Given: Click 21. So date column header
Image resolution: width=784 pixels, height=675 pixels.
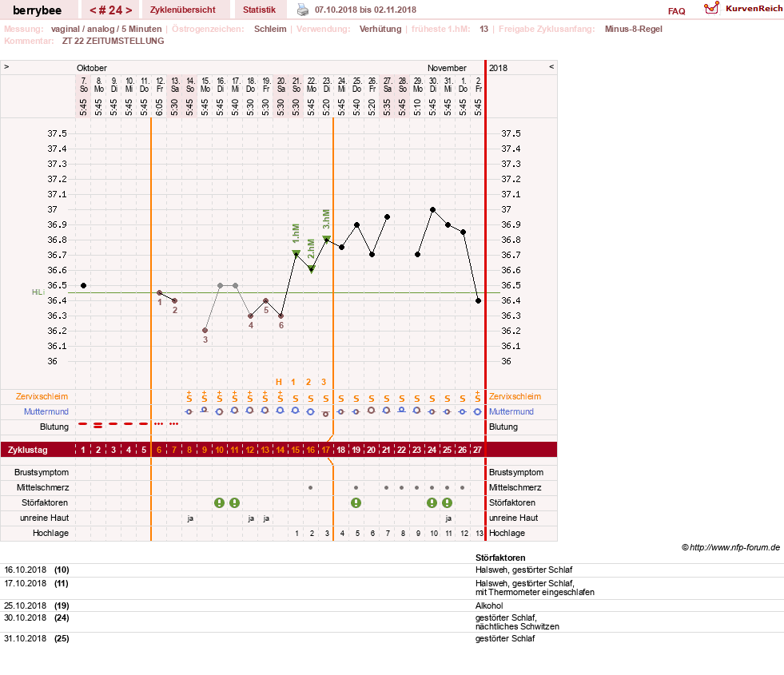Looking at the screenshot, I should (296, 85).
